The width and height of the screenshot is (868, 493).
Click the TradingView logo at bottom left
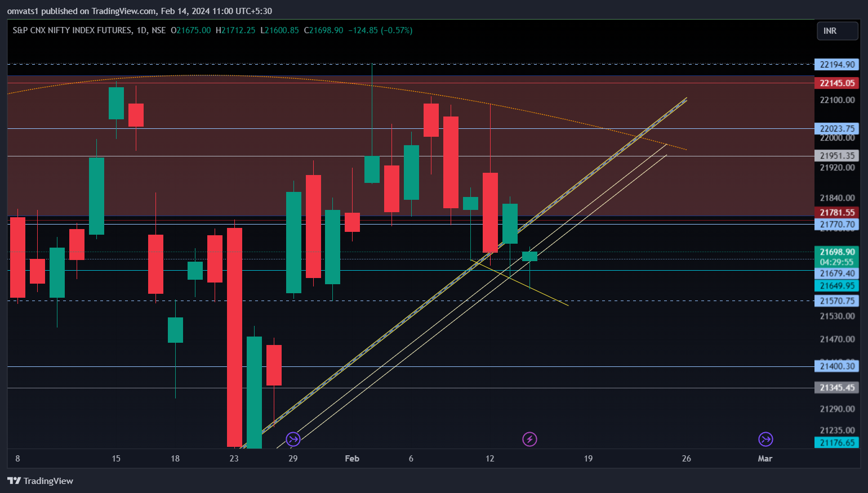tap(40, 481)
